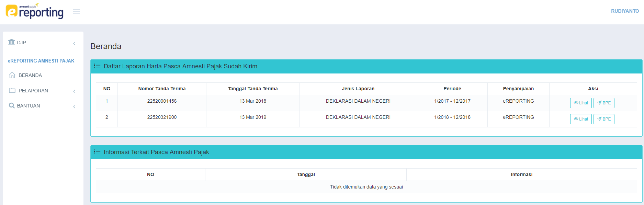Viewport: 644px width, 205px height.
Task: Expand the Pelaporan submenu chevron
Action: tap(74, 91)
